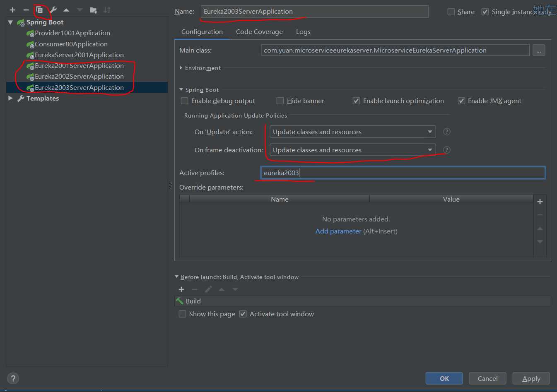Collapse the Before launch section

(177, 277)
